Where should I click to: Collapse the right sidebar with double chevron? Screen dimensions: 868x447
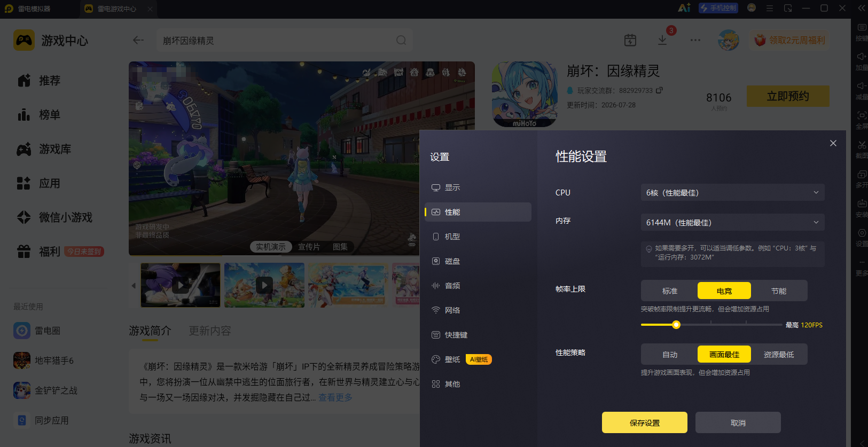pos(862,8)
